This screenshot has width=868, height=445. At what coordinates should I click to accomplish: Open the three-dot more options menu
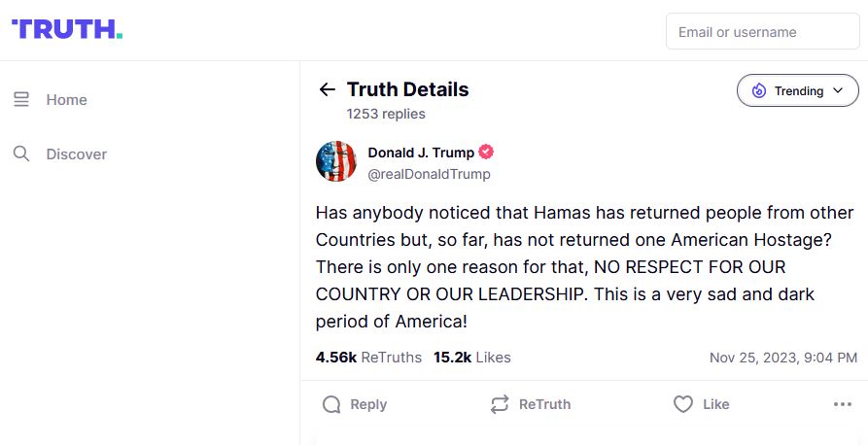[843, 404]
